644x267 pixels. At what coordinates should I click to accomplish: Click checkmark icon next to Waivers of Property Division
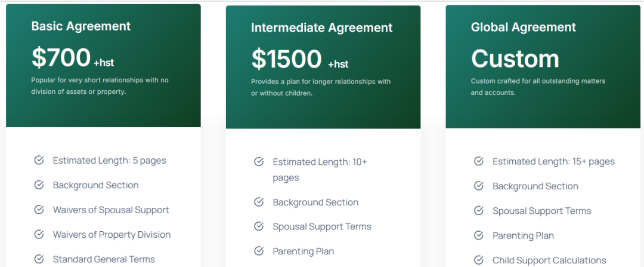coord(39,235)
